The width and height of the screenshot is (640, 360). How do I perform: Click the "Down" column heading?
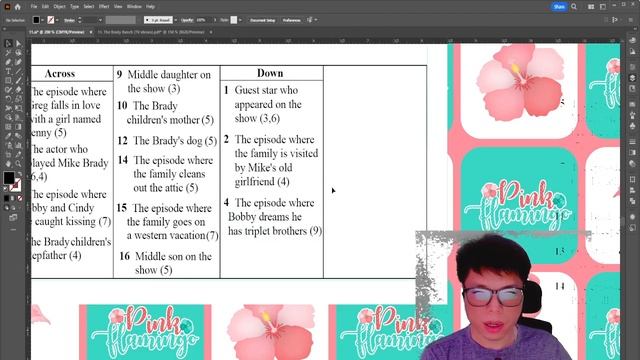270,73
